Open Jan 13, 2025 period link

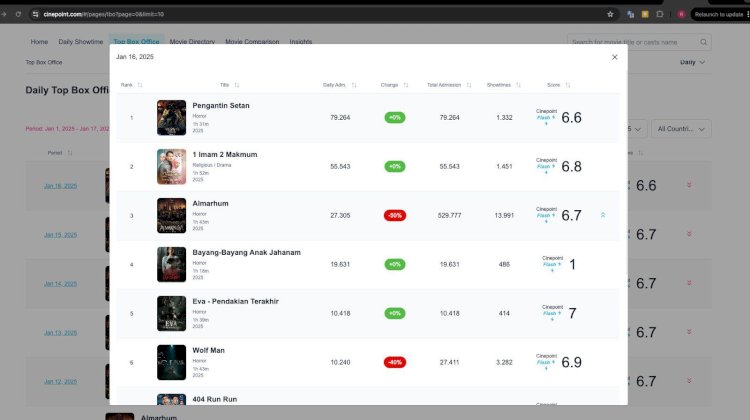[60, 333]
